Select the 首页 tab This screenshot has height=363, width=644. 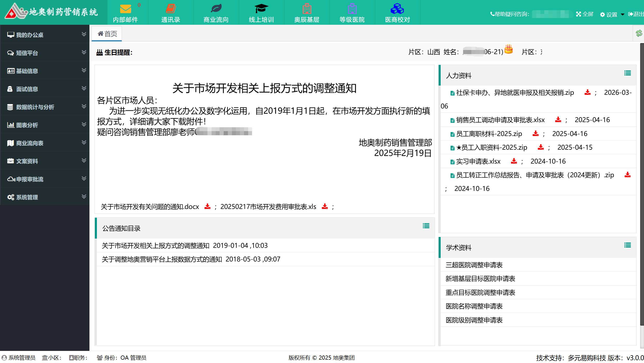(107, 34)
